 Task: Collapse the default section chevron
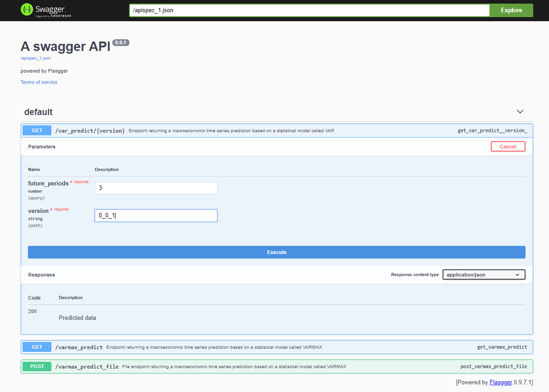pyautogui.click(x=520, y=111)
